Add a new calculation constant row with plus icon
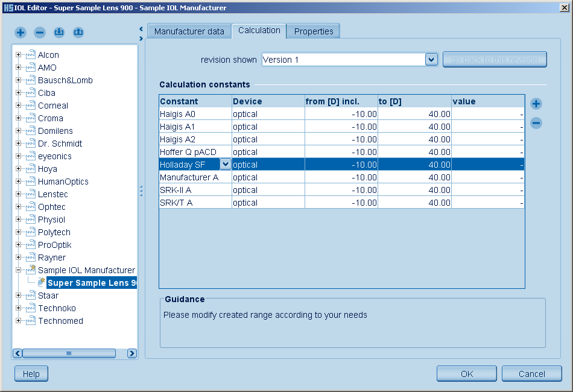573x392 pixels. [x=536, y=104]
